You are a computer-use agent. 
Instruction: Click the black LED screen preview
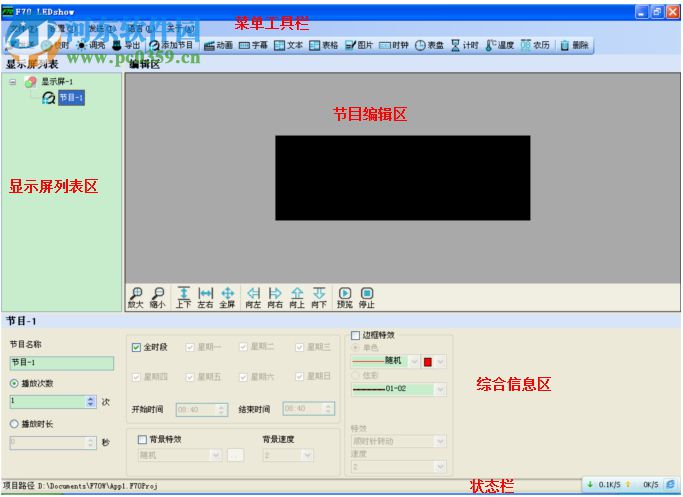(402, 178)
